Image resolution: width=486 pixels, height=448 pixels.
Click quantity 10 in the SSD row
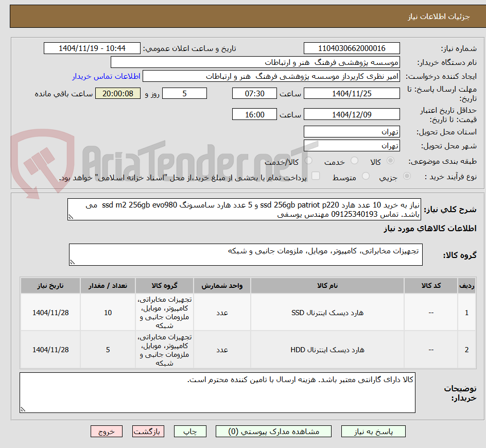click(108, 313)
